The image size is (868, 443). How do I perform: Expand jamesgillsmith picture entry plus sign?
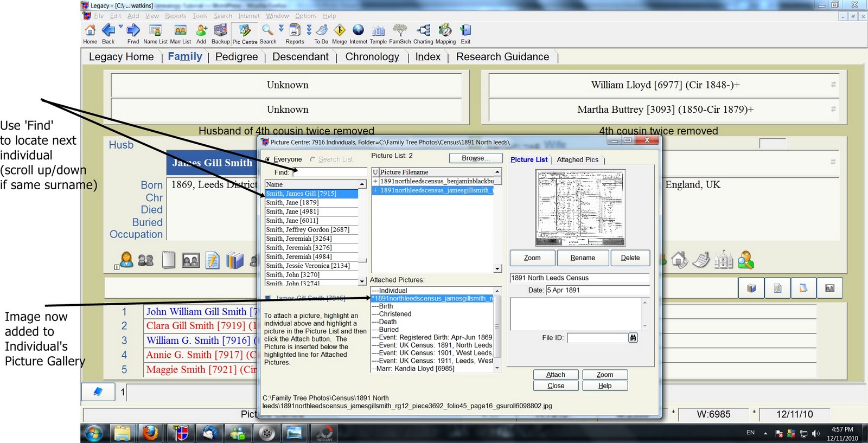tap(375, 190)
